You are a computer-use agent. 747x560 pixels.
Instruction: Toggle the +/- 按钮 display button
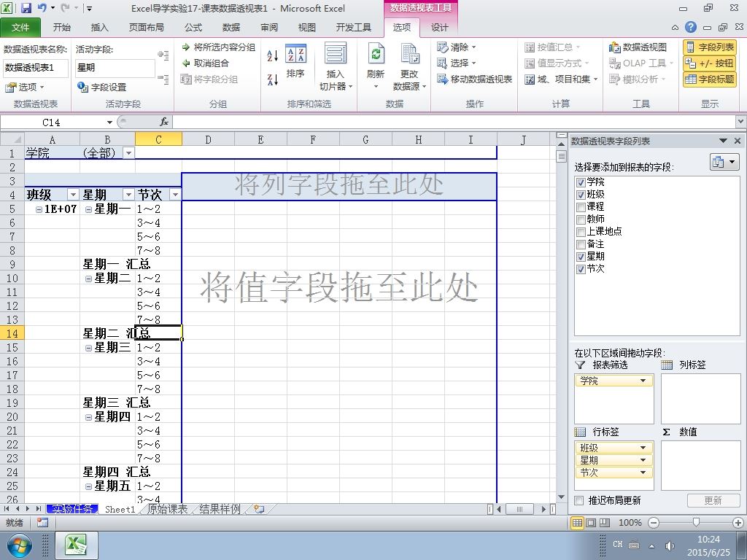(710, 63)
